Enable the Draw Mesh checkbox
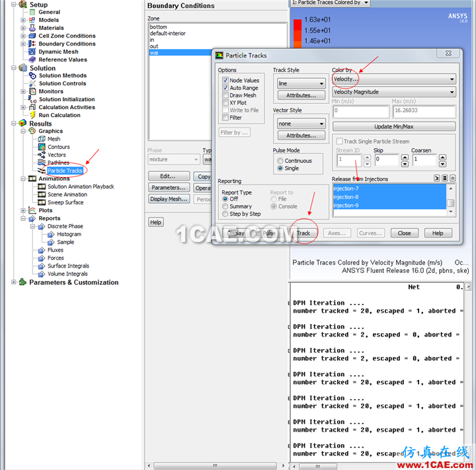The height and width of the screenshot is (470, 476). (x=225, y=95)
